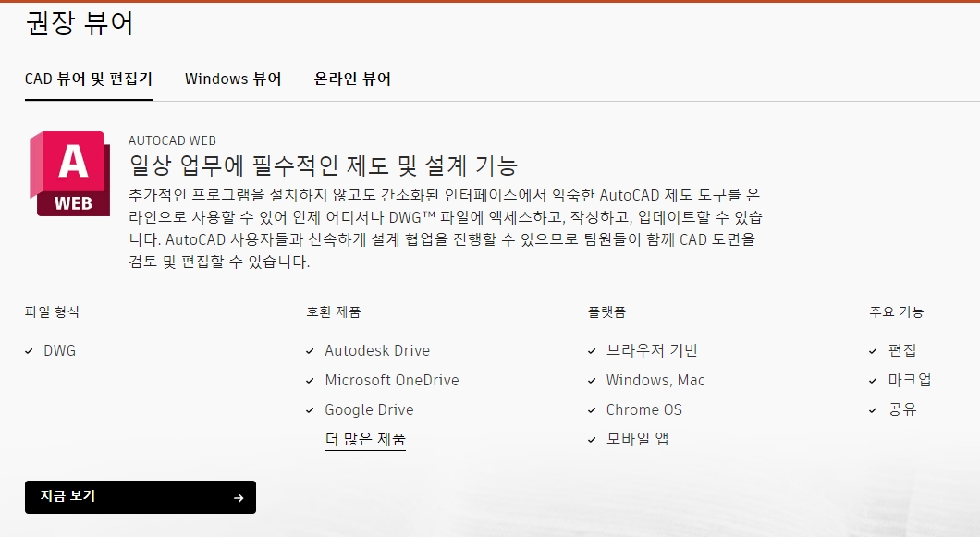Click the description paragraph starting 추가적인 프로그램을

pyautogui.click(x=445, y=228)
